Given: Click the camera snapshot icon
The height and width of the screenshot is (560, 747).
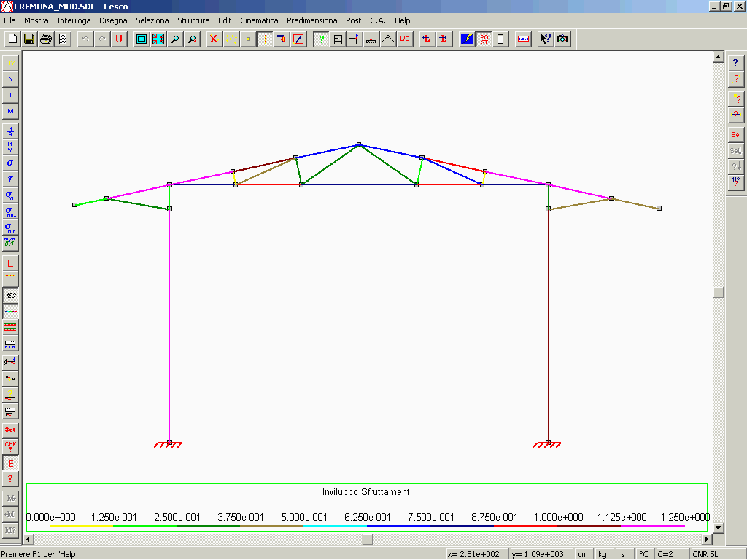Looking at the screenshot, I should (x=562, y=39).
